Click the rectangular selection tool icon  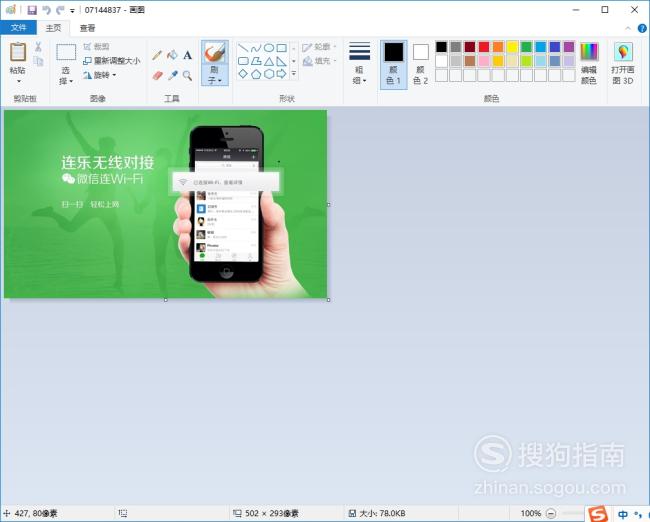pos(66,52)
